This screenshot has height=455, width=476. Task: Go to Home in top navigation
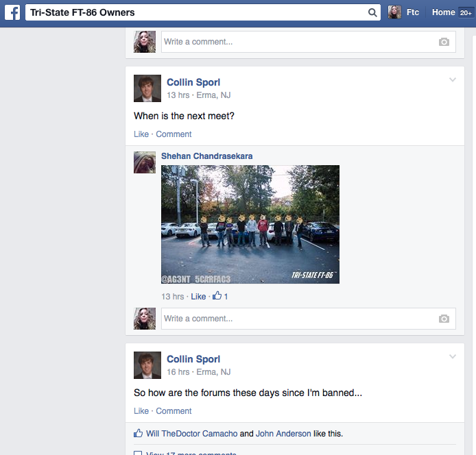[x=443, y=12]
